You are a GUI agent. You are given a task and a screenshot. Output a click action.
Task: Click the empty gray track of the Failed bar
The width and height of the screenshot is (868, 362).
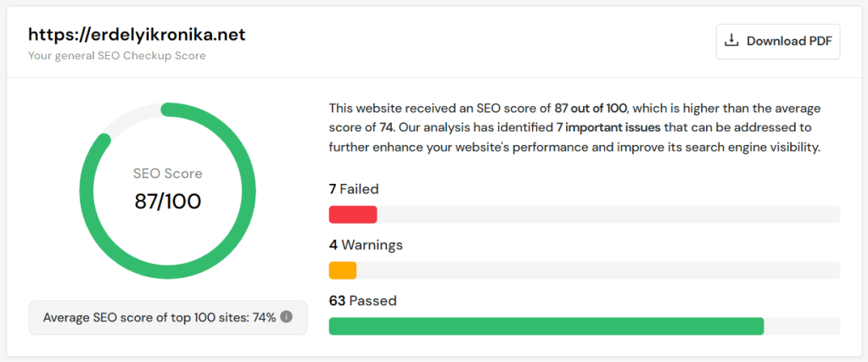(x=608, y=214)
